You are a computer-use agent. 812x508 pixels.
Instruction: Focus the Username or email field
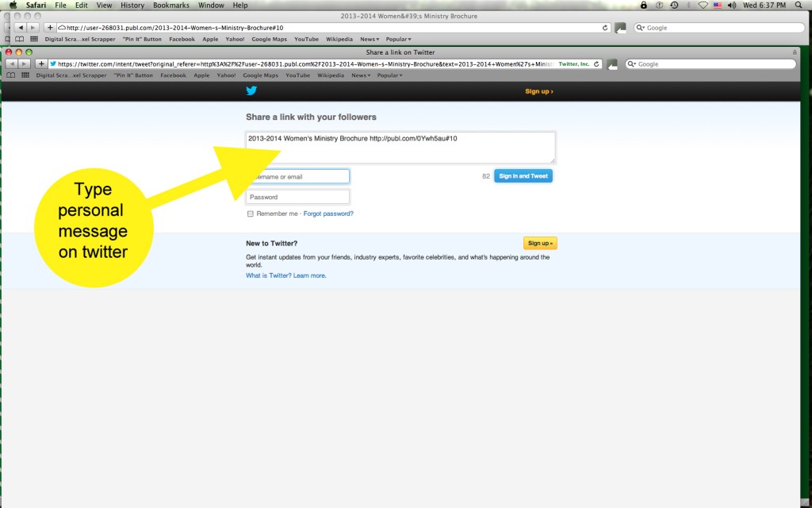(298, 177)
